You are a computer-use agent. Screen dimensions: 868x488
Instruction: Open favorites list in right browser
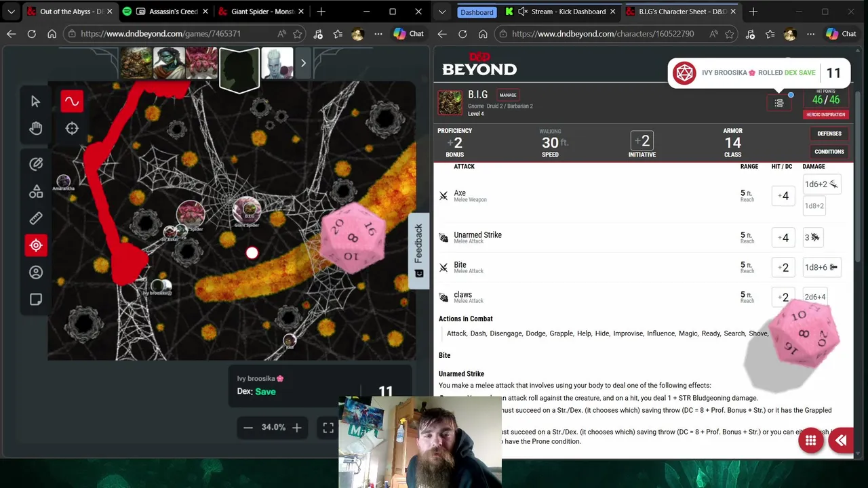pyautogui.click(x=770, y=34)
